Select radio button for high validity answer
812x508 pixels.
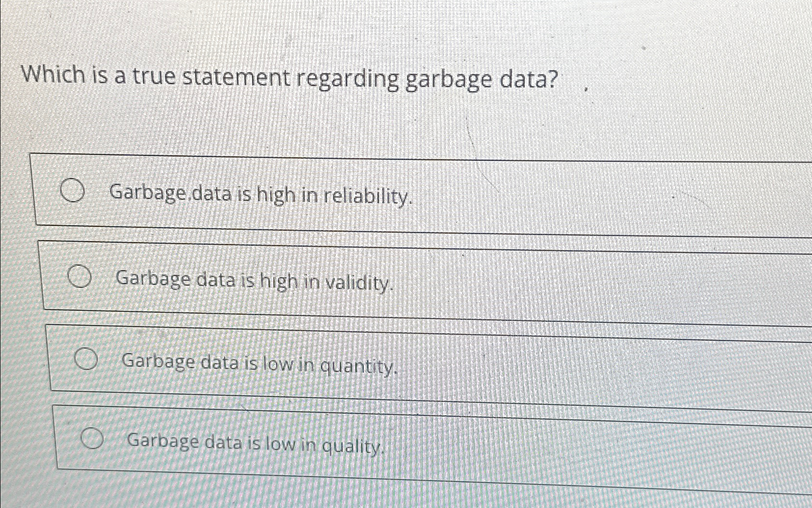pyautogui.click(x=80, y=278)
